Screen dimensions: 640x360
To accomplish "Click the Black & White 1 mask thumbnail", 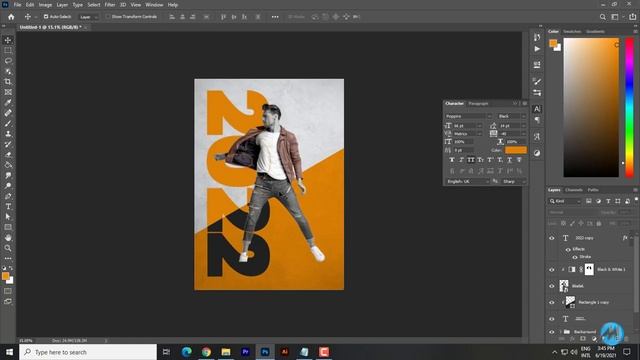I will 589,269.
